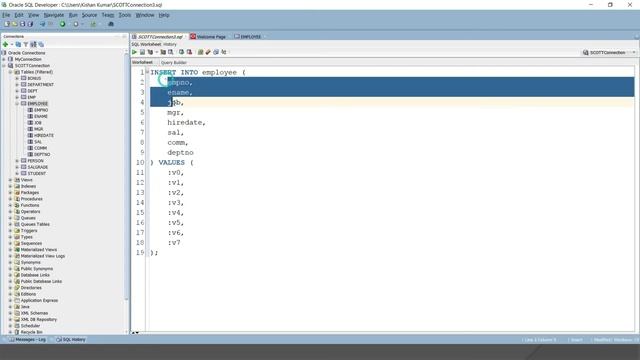Click the Refresh icon in Connections panel
640x360 pixels.
(18, 44)
